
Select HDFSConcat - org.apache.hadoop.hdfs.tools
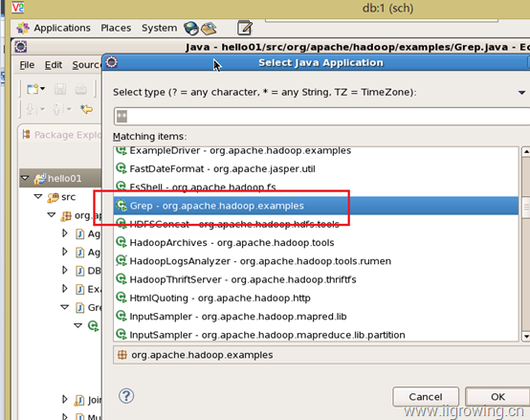click(x=316, y=224)
